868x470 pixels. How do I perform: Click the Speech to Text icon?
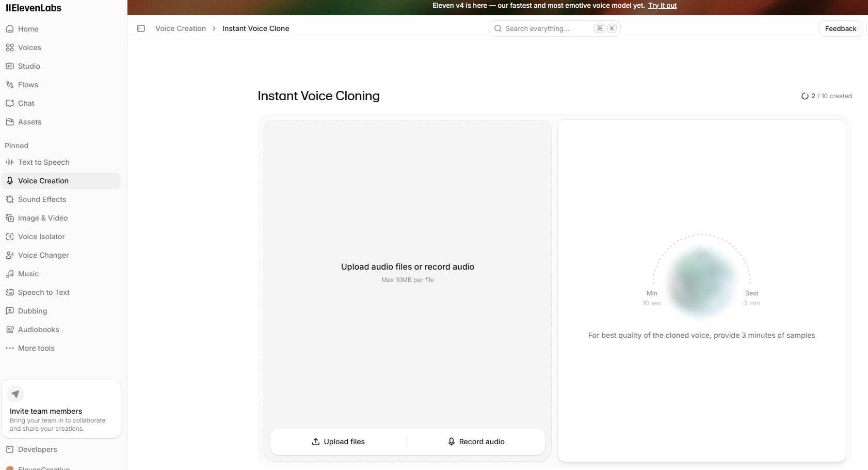coord(10,292)
